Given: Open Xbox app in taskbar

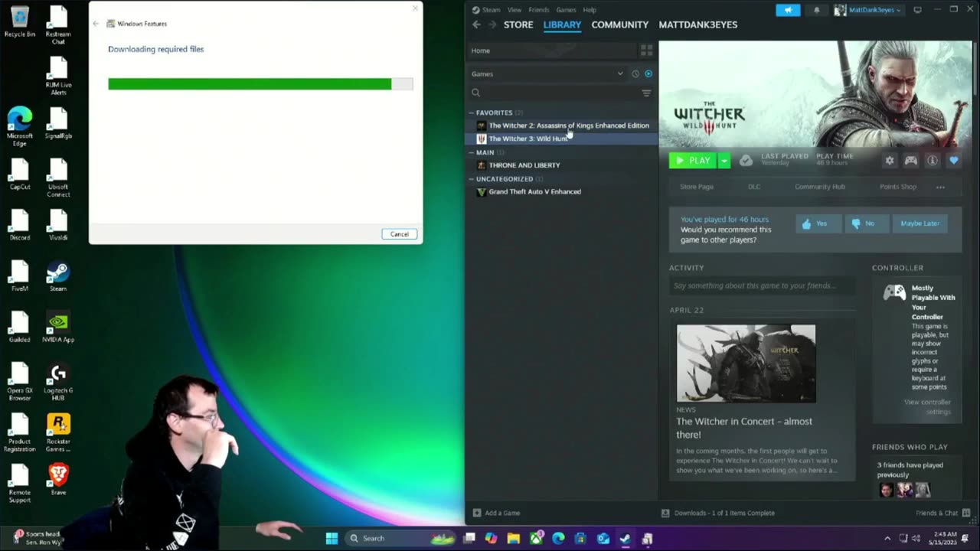Looking at the screenshot, I should click(x=536, y=539).
